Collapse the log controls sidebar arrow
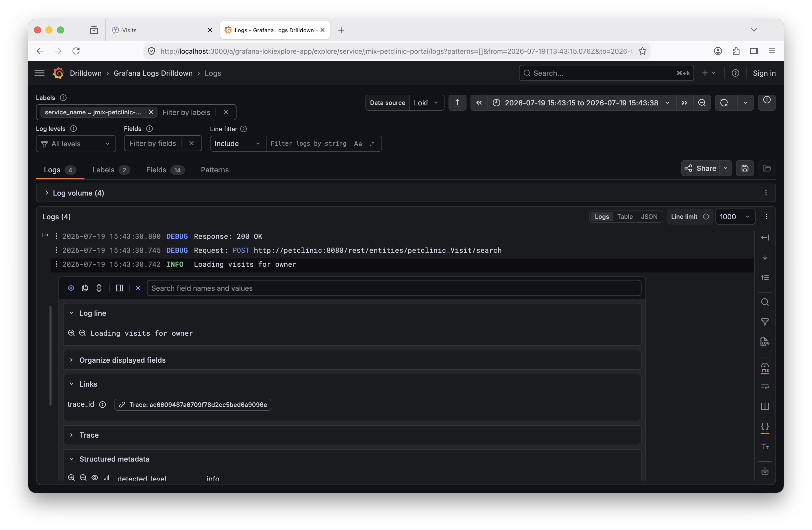 tap(765, 238)
